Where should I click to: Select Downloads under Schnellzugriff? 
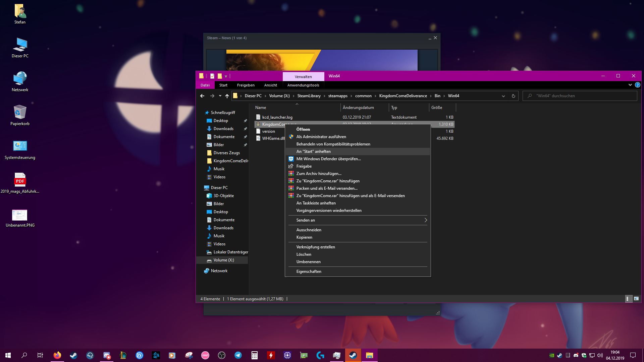tap(223, 129)
